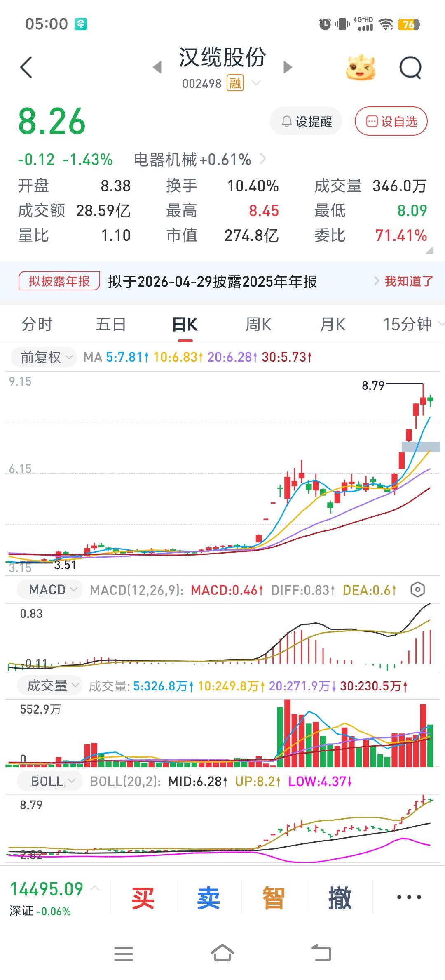Tap the 委比 71.41% value
The image size is (445, 980).
(401, 235)
